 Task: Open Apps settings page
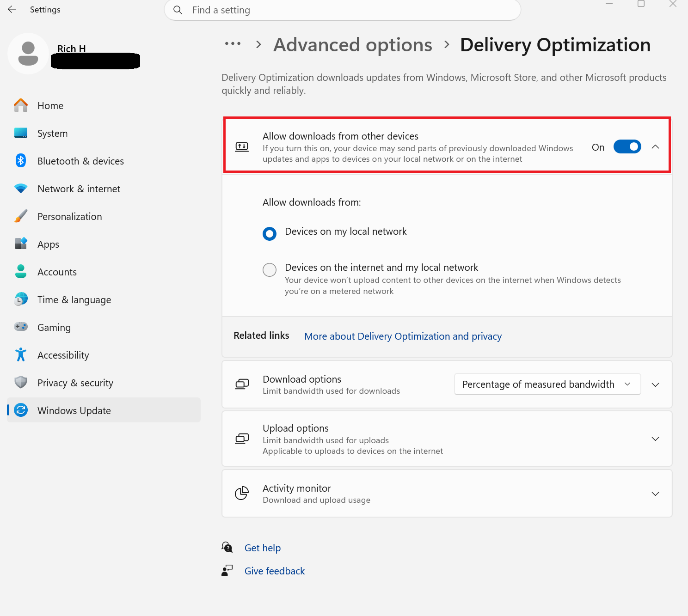coord(104,244)
